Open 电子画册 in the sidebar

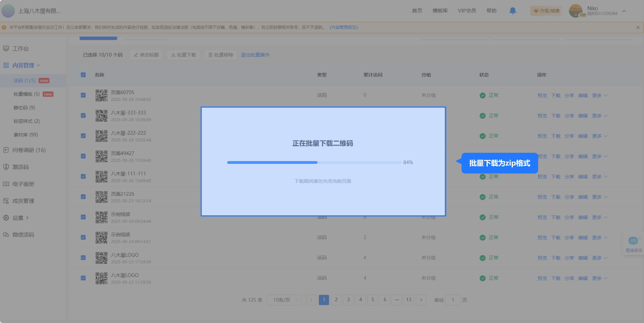point(23,184)
